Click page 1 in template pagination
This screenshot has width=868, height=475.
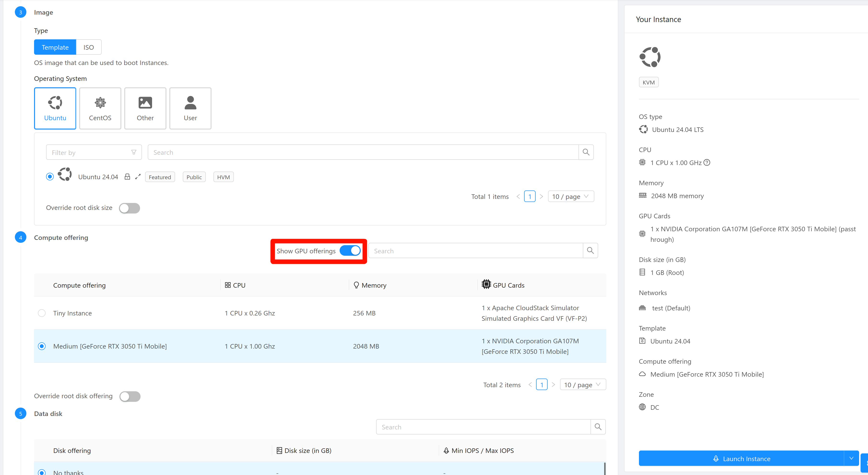coord(530,196)
